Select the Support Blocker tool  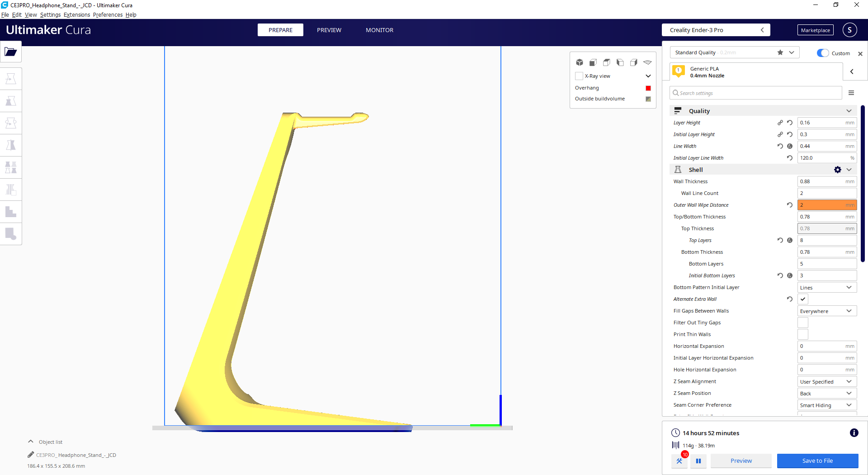coord(11,190)
